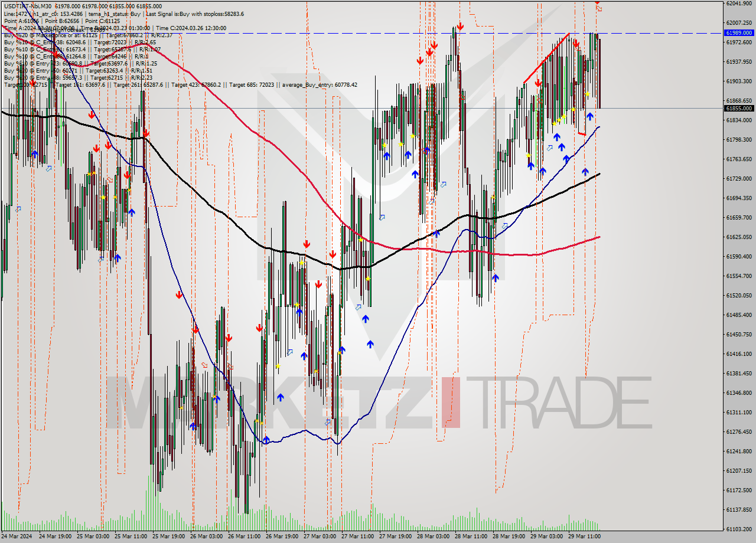756x543 pixels.
Task: Click the '29 Mar 03:00' time axis label
Action: click(547, 537)
